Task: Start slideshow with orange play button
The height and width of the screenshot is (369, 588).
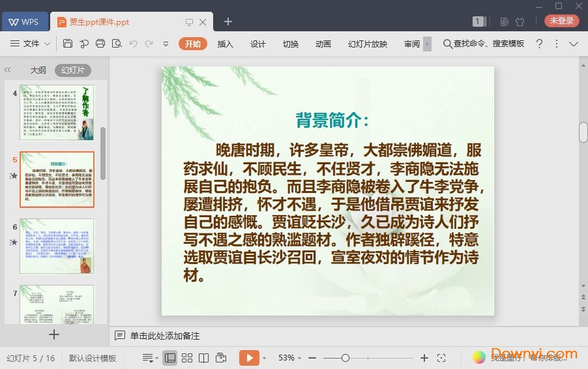Action: pyautogui.click(x=249, y=358)
